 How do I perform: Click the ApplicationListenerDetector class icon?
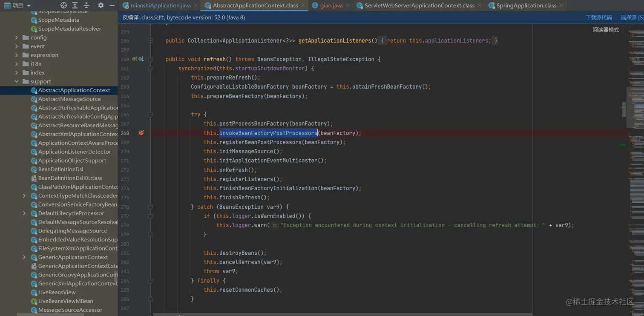point(34,152)
